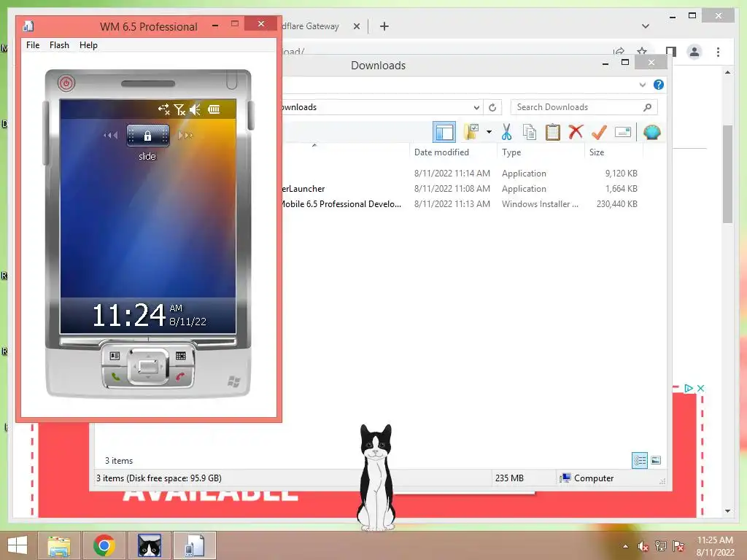This screenshot has height=560, width=747.
Task: Switch to details view in Downloads
Action: (x=639, y=460)
